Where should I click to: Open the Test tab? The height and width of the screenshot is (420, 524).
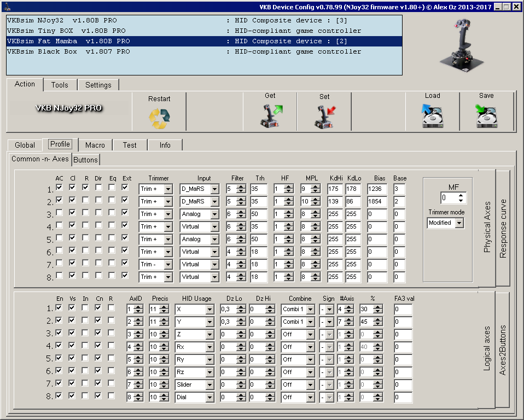click(130, 145)
